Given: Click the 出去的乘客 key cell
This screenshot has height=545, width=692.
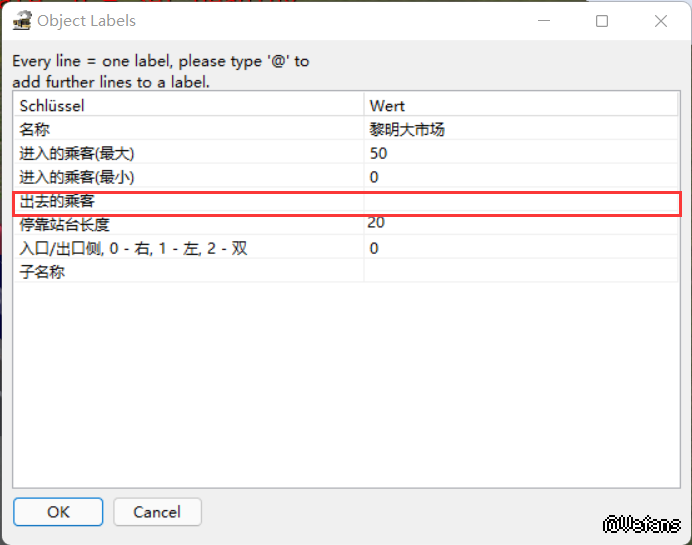Looking at the screenshot, I should click(x=189, y=202).
